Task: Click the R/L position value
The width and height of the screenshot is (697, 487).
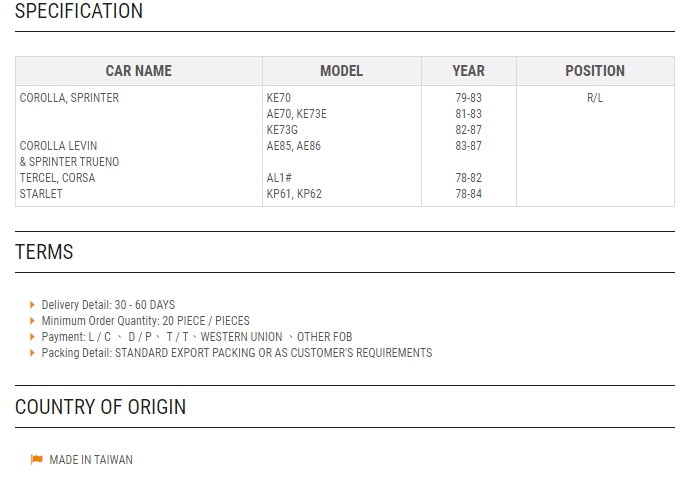Action: [595, 98]
